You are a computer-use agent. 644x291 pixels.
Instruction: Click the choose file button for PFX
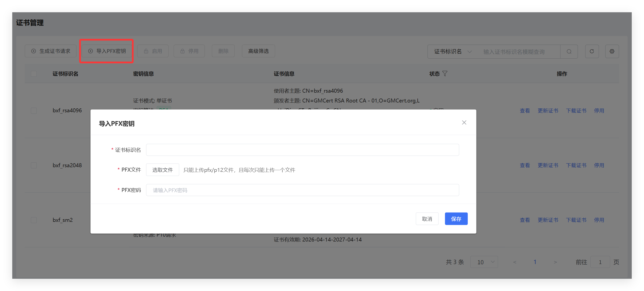pos(162,170)
